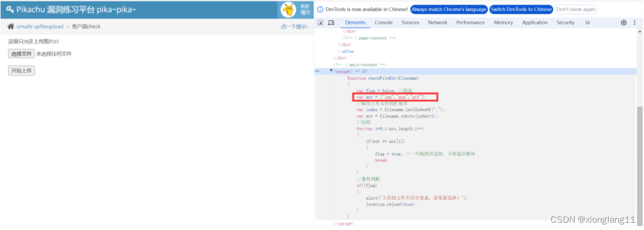This screenshot has height=230, width=644.
Task: Open the Security tab
Action: pyautogui.click(x=566, y=22)
